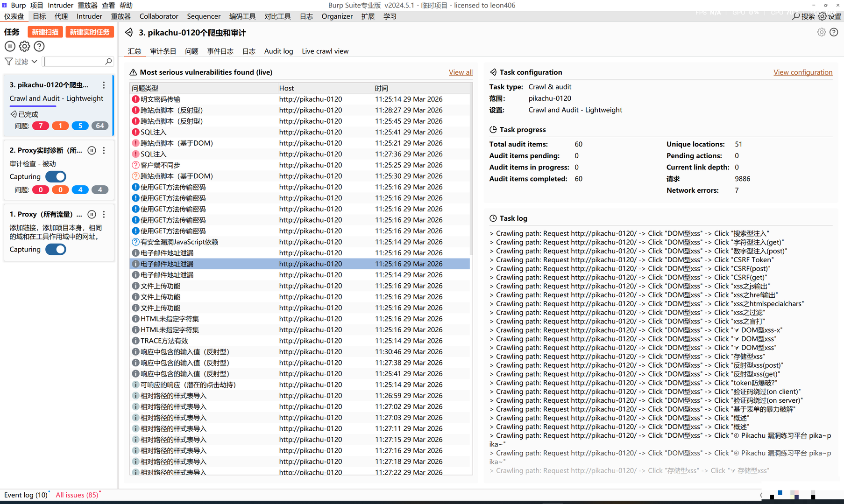Click the scan icon beside the pikachu-0120 title
Image resolution: width=844 pixels, height=504 pixels.
[x=129, y=32]
